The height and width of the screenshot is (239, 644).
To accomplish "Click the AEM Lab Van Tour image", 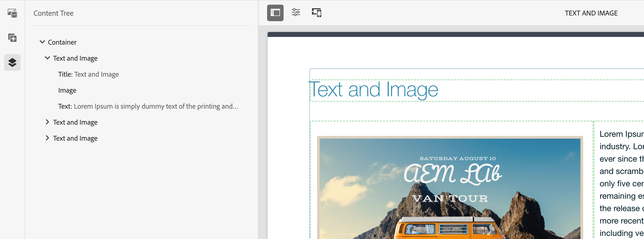I will pos(450,188).
